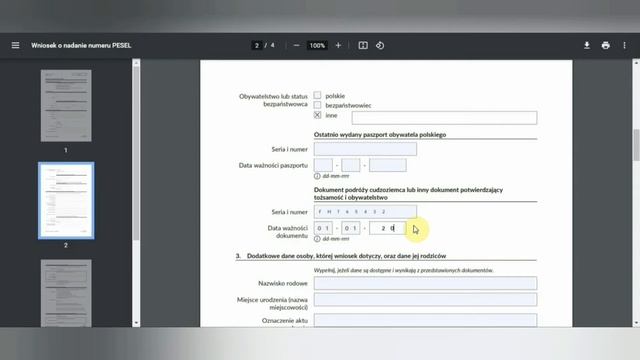Screen dimensions: 640x360
Task: Click the Polish passport 'Seria i numer' field
Action: point(365,149)
